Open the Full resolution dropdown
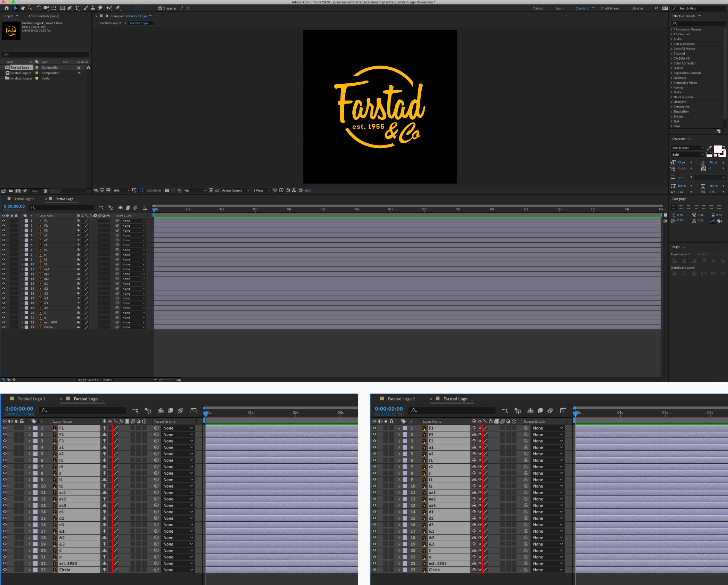 point(195,191)
